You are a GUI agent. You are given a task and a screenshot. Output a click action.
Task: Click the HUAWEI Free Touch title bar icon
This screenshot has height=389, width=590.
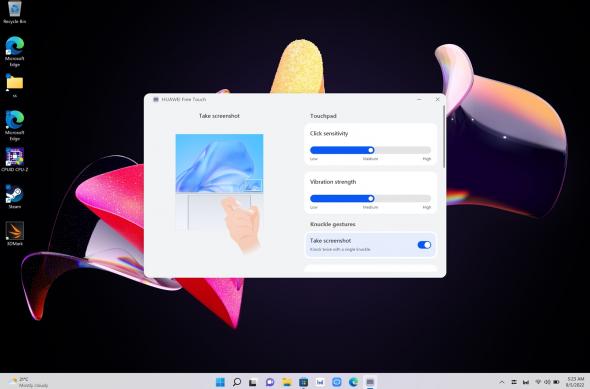click(156, 99)
